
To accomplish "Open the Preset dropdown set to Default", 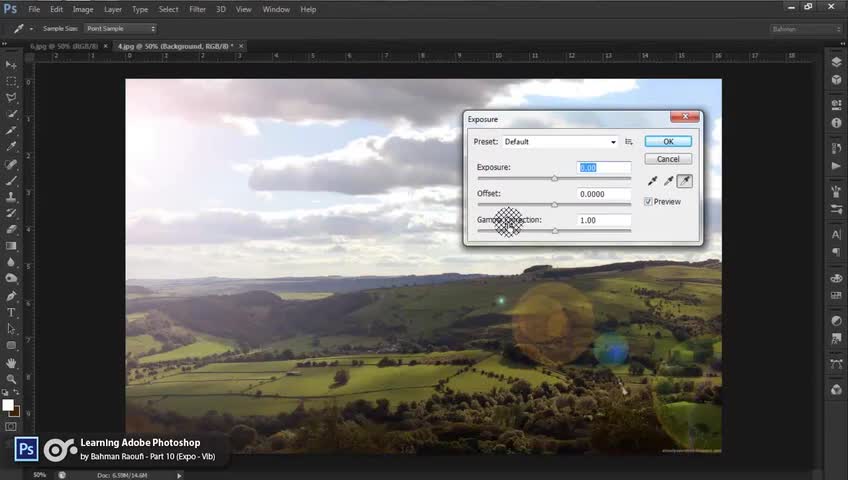I will click(560, 142).
